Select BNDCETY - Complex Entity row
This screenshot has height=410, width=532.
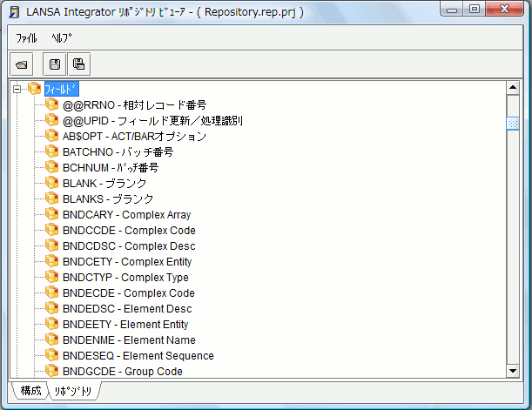[x=127, y=261]
